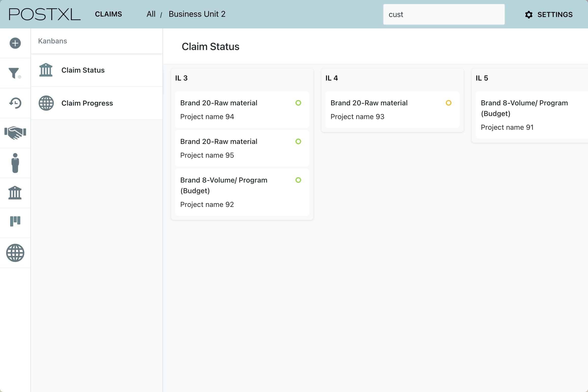This screenshot has height=392, width=588.
Task: Select the person icon in sidebar
Action: click(x=15, y=163)
